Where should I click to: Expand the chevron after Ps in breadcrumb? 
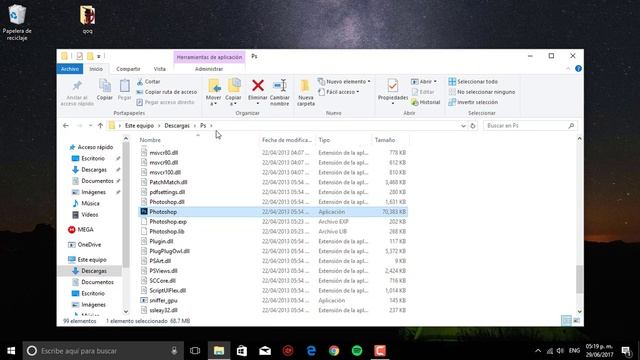coord(211,126)
